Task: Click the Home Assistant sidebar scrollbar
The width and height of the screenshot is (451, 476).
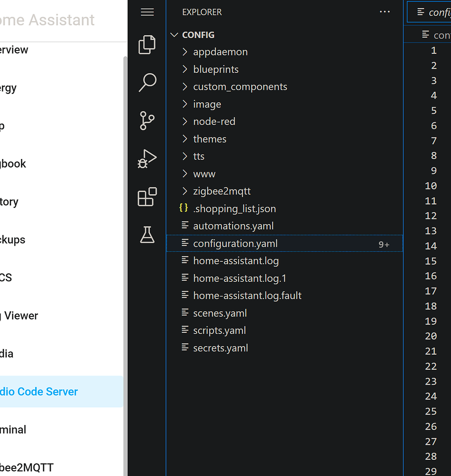Action: coord(126,238)
